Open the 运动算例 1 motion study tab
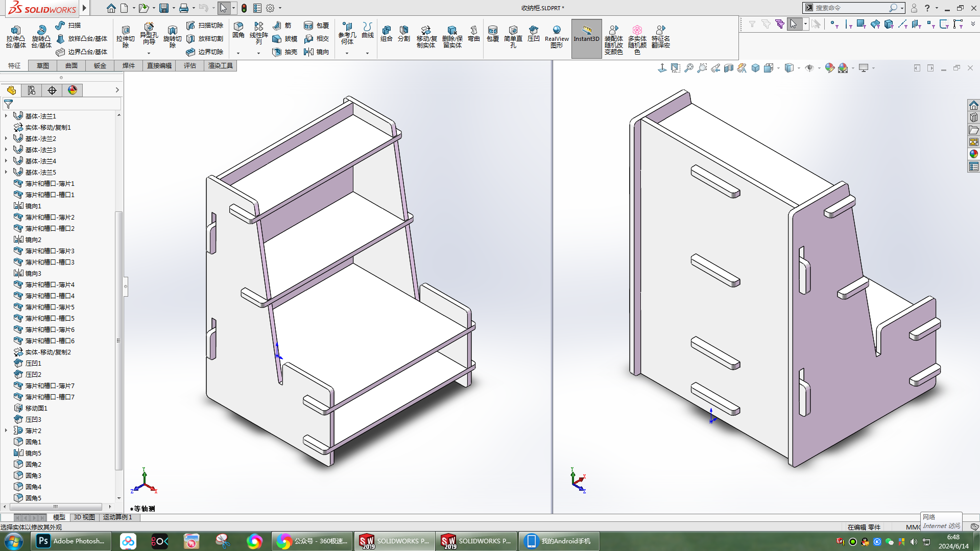Image resolution: width=980 pixels, height=551 pixels. [x=117, y=517]
